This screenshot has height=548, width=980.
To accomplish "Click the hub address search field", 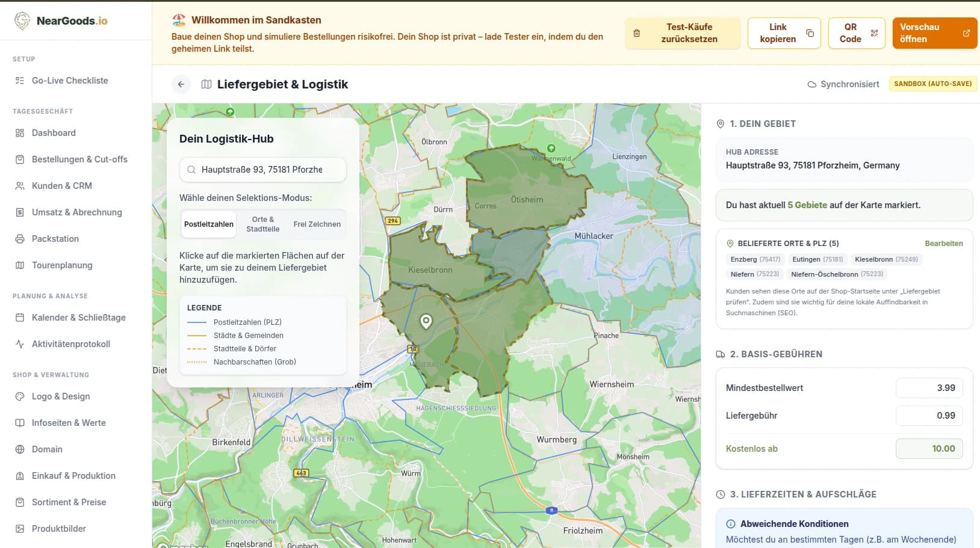I will tap(262, 170).
